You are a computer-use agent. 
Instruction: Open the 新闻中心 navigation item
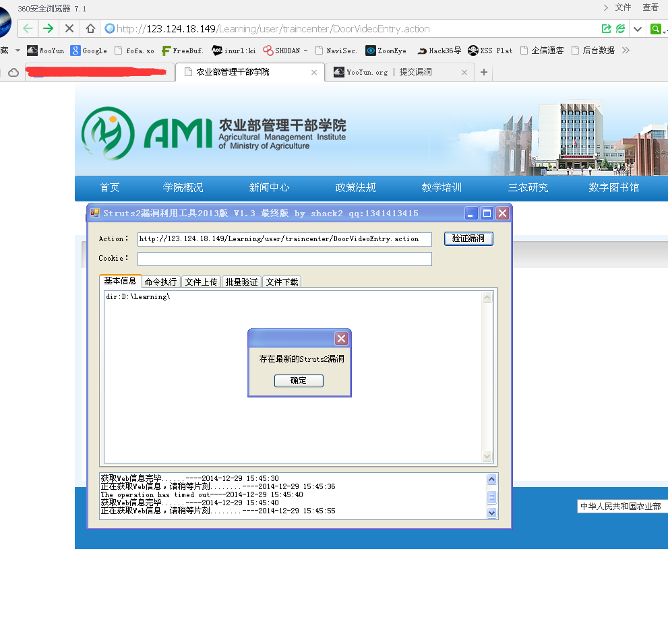coord(269,188)
